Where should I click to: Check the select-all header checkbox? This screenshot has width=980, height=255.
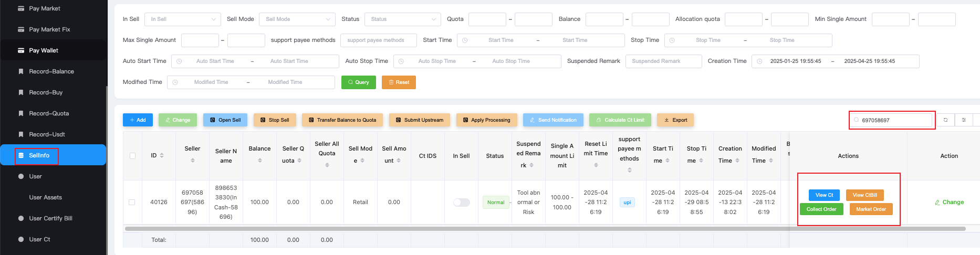pyautogui.click(x=132, y=156)
